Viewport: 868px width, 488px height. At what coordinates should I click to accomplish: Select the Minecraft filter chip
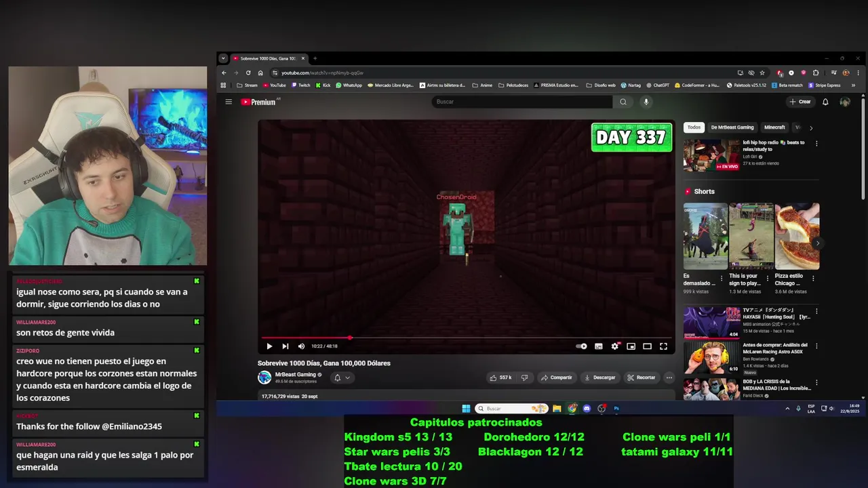pos(774,127)
